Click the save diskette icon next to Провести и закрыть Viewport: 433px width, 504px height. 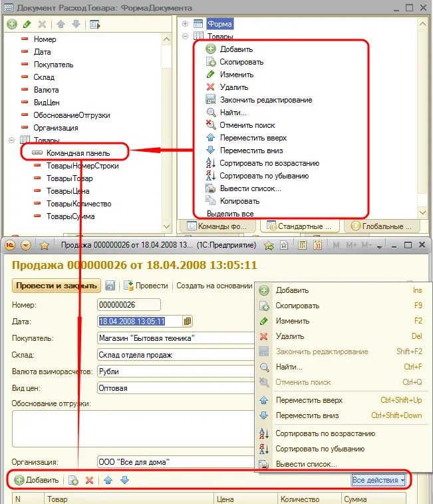click(x=110, y=286)
